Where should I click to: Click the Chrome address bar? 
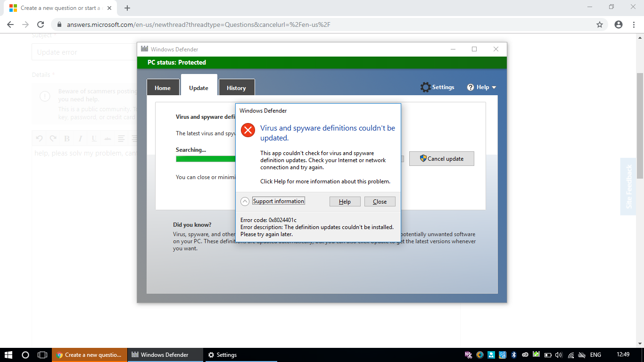[x=330, y=25]
